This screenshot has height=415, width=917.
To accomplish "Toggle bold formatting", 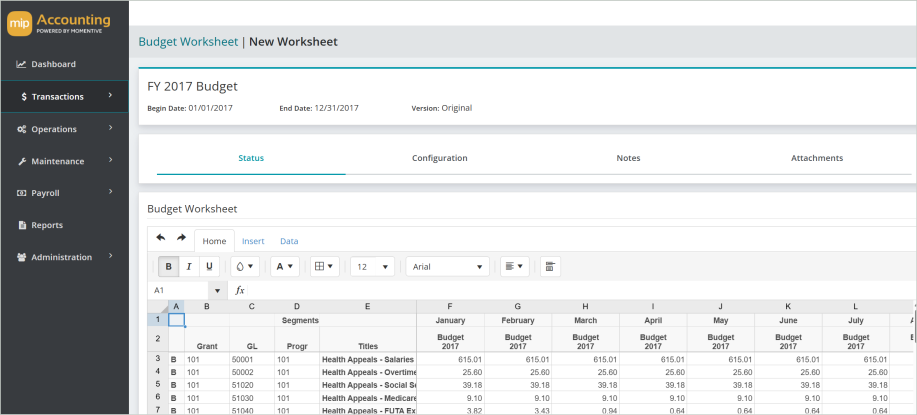I will point(168,266).
